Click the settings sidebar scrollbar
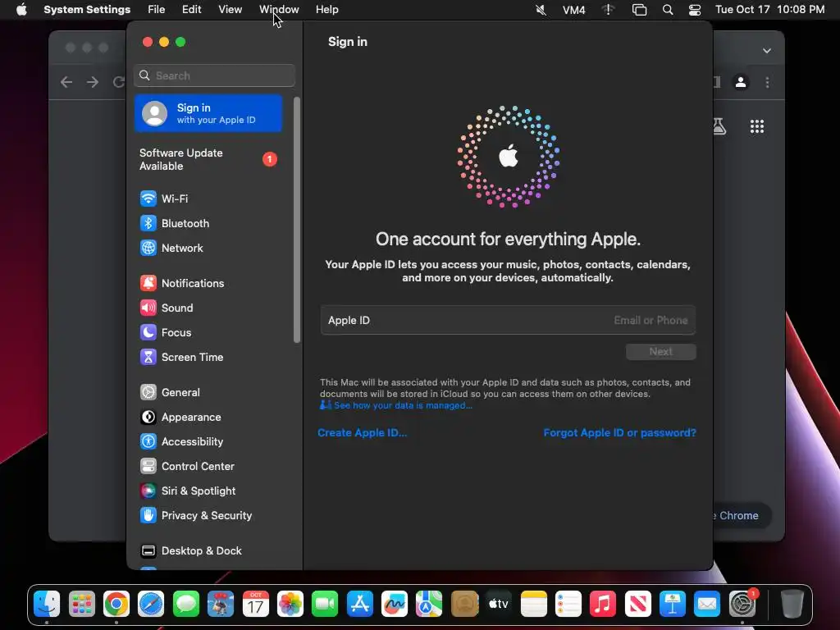 297,220
